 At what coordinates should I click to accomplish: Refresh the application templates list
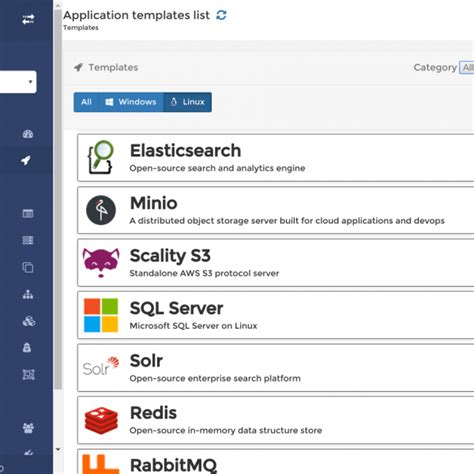(221, 15)
